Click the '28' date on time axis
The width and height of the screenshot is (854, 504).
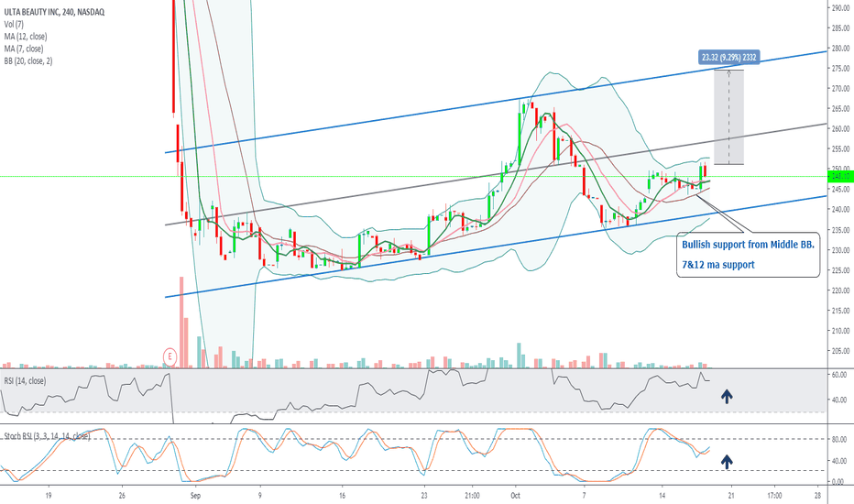[x=817, y=495]
